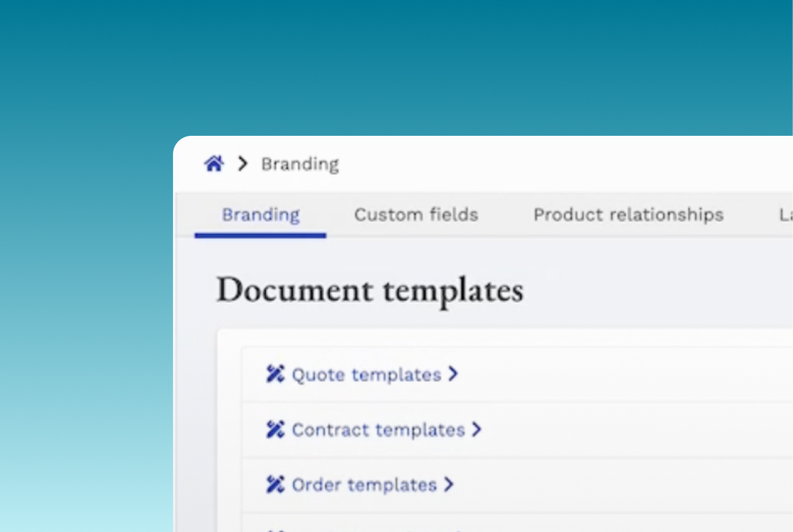Switch to the Custom fields tab
Viewport: 793px width, 532px height.
(x=416, y=215)
